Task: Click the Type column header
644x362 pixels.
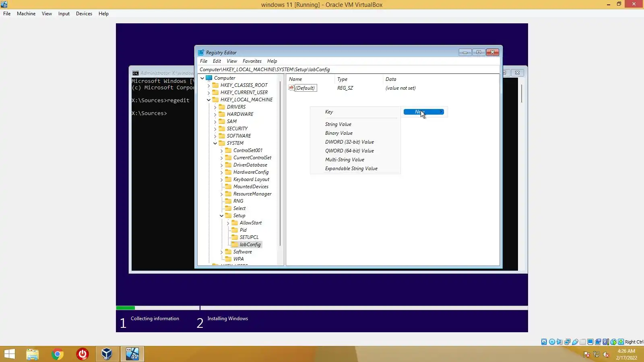Action: pyautogui.click(x=359, y=79)
